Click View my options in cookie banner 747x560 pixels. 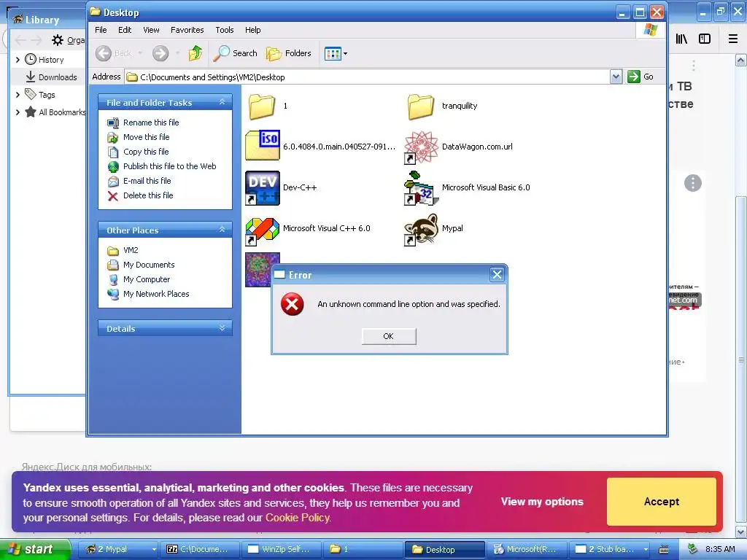tap(542, 502)
